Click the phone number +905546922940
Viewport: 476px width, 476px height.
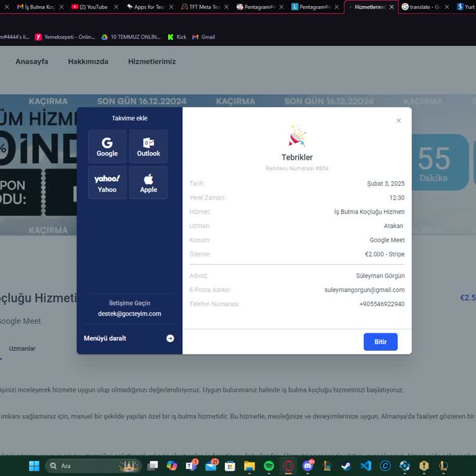(x=382, y=304)
